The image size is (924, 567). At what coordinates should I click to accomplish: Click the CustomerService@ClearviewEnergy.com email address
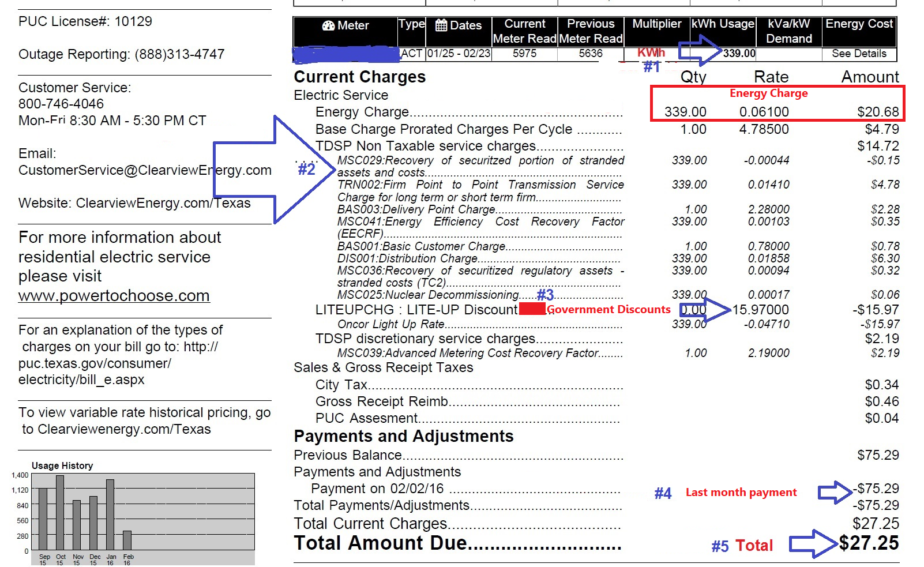(x=145, y=170)
